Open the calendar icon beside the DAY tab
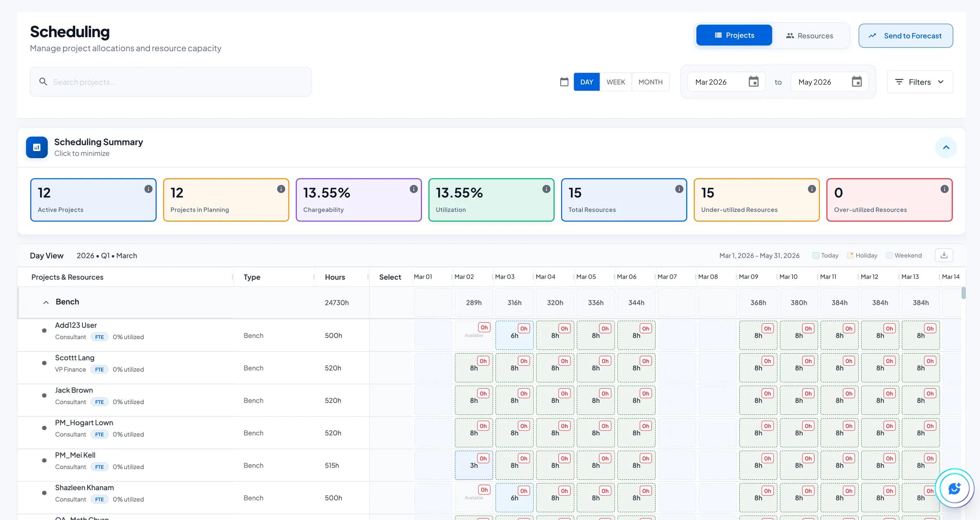Image resolution: width=980 pixels, height=520 pixels. (564, 82)
